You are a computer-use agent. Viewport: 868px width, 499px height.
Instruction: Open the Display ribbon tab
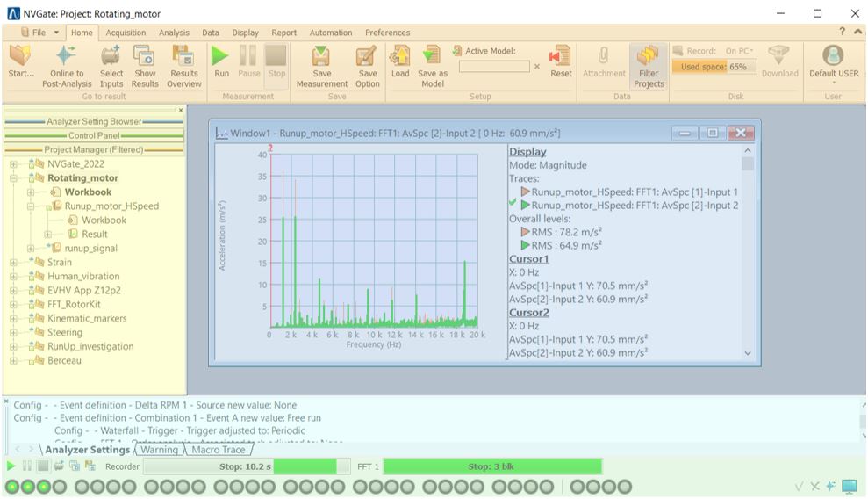click(x=245, y=33)
